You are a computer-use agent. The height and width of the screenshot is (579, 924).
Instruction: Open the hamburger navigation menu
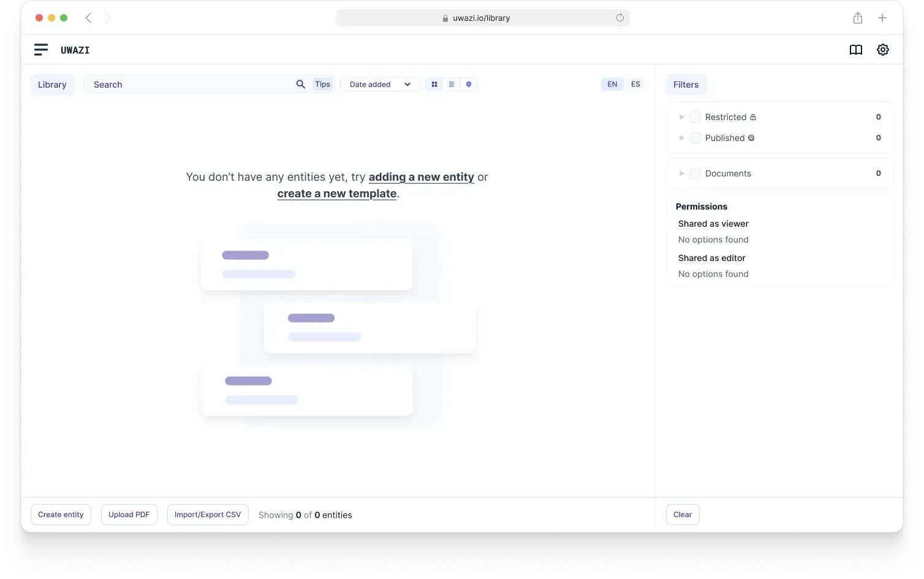coord(40,50)
